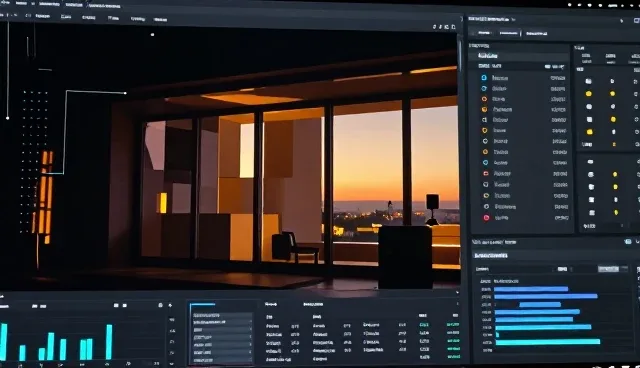
Task: Click the last of four icons at the viewport's top-right corner
Action: click(453, 27)
